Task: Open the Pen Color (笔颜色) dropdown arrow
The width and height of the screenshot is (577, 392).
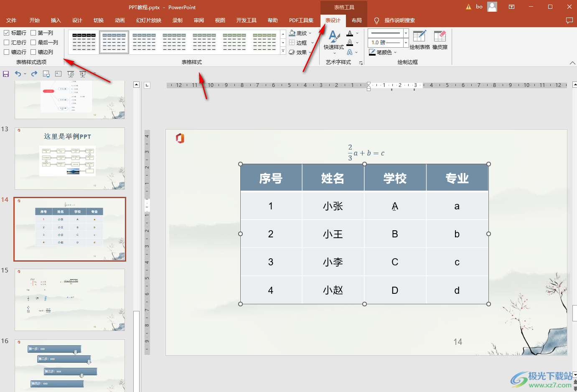Action: 395,52
